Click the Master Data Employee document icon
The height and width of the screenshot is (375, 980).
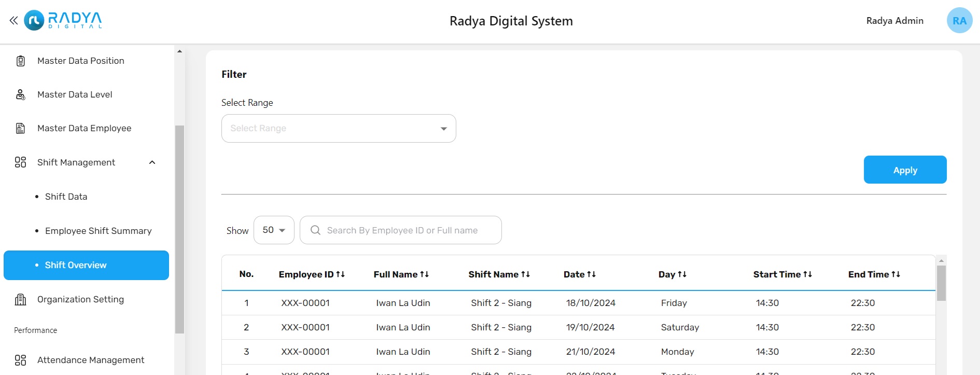click(x=21, y=129)
